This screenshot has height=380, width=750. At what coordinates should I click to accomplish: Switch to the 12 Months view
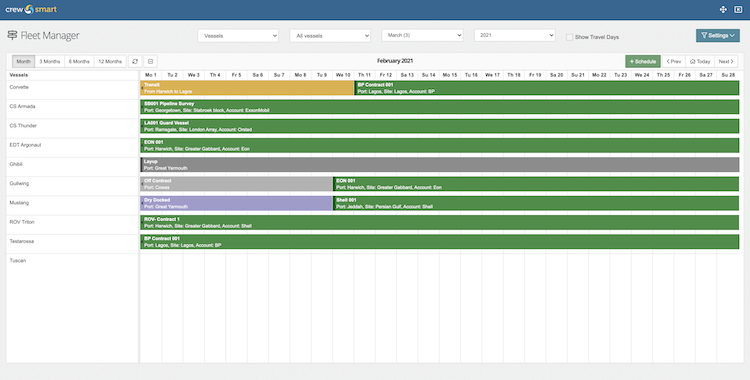coord(110,61)
